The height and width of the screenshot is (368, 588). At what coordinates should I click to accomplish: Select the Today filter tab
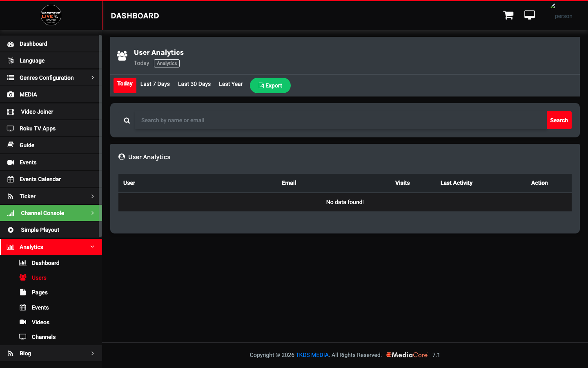125,85
